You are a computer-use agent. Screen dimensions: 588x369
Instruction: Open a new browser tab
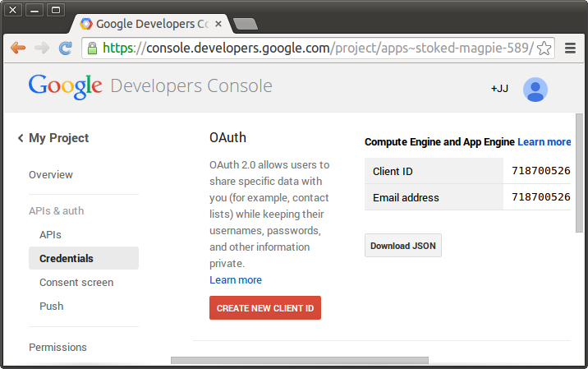click(x=246, y=24)
